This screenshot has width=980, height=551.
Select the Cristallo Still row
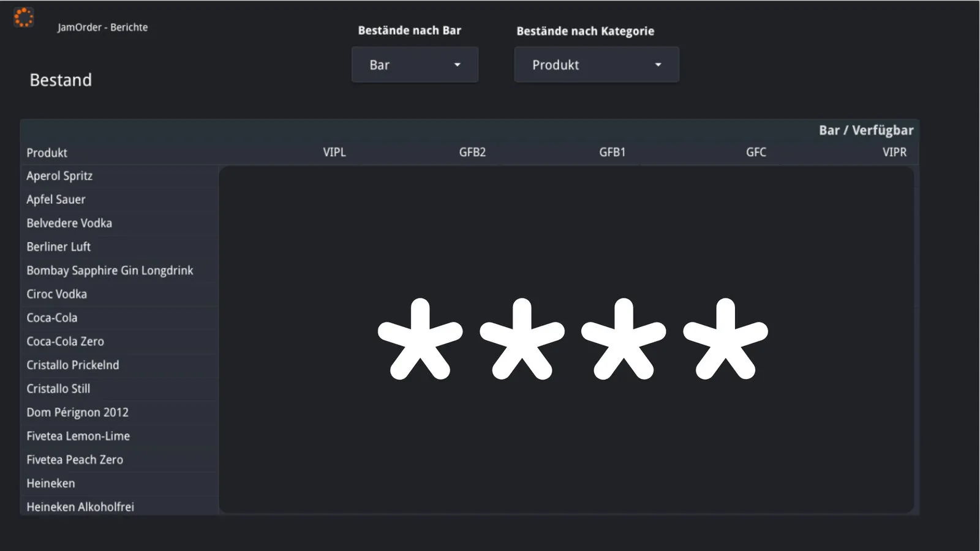[x=119, y=389]
